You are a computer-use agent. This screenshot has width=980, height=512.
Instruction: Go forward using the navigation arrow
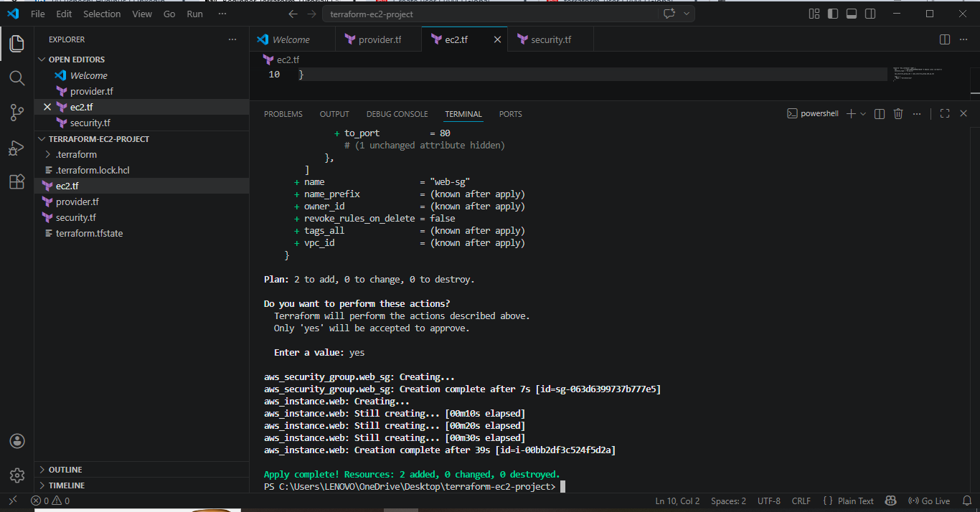[x=311, y=14]
